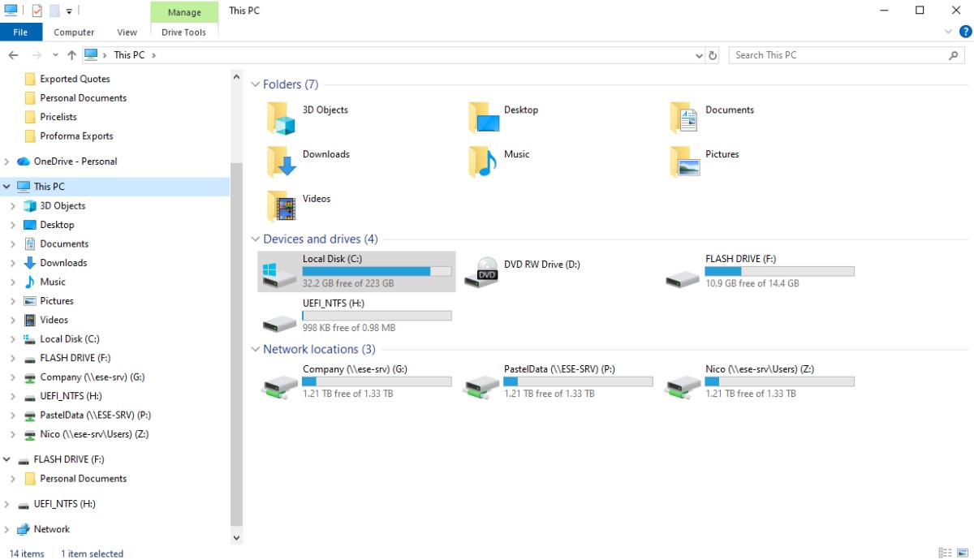This screenshot has width=974, height=560.
Task: Switch to the View ribbon tab
Action: pos(127,32)
